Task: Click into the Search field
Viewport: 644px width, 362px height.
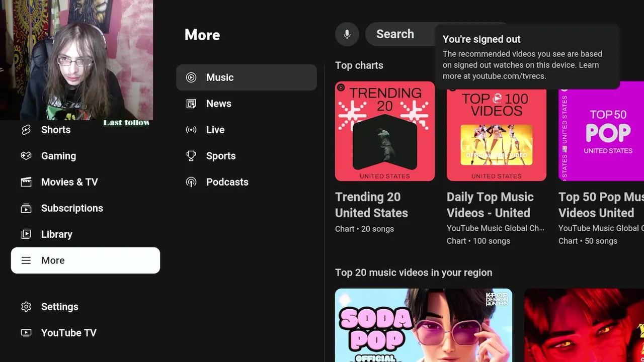Action: click(400, 34)
